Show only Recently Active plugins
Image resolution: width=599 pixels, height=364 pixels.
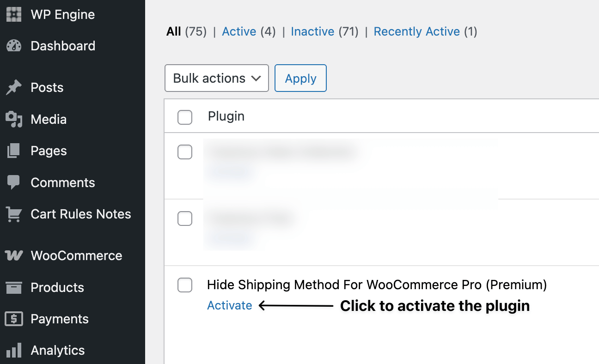(x=416, y=31)
